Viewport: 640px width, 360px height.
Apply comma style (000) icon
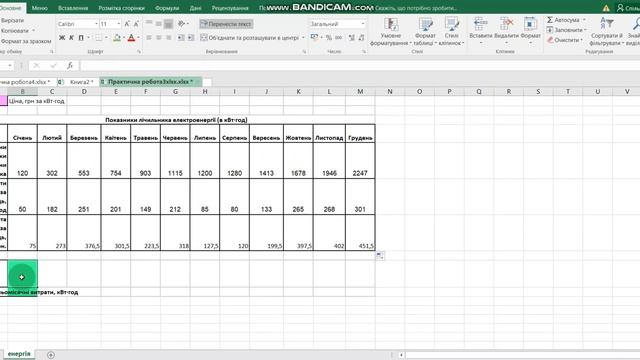[338, 38]
